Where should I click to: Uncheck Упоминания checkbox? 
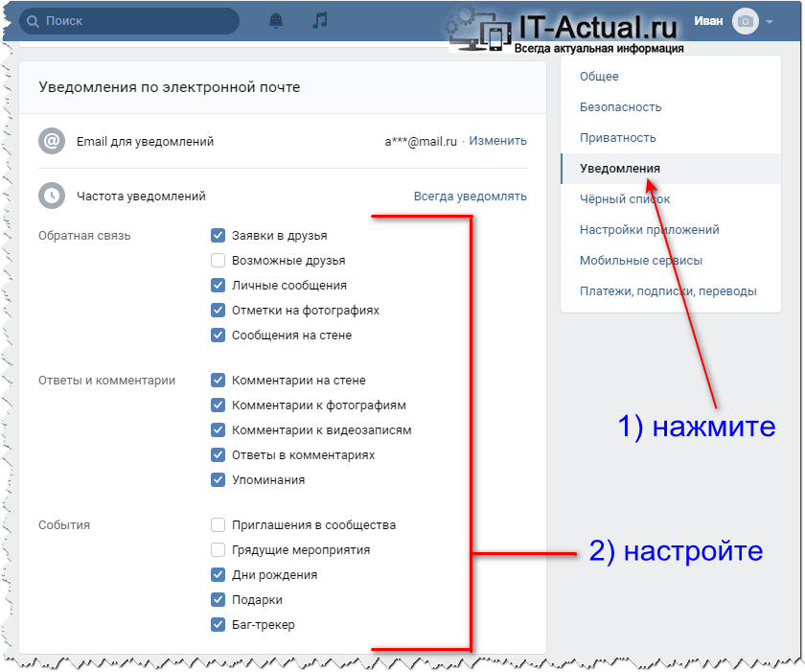click(x=218, y=480)
